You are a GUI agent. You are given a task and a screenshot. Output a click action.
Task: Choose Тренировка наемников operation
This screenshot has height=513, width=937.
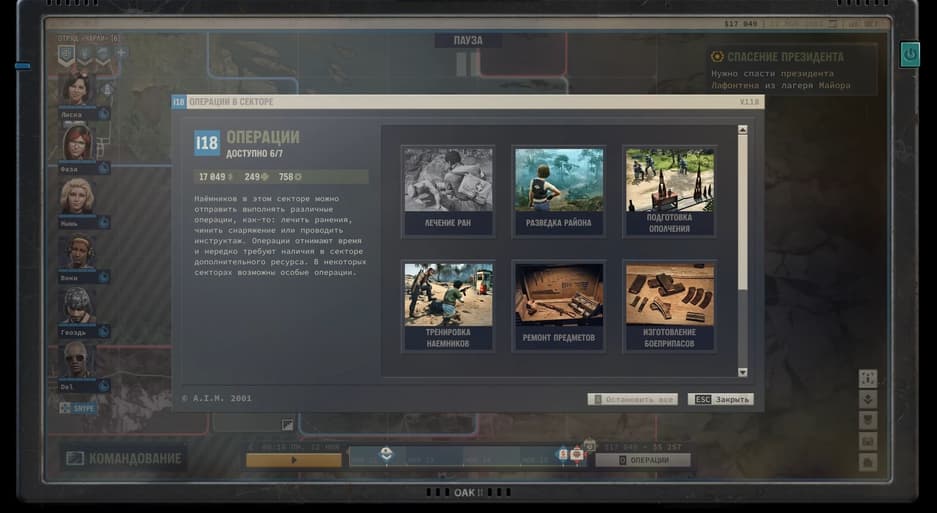(448, 306)
